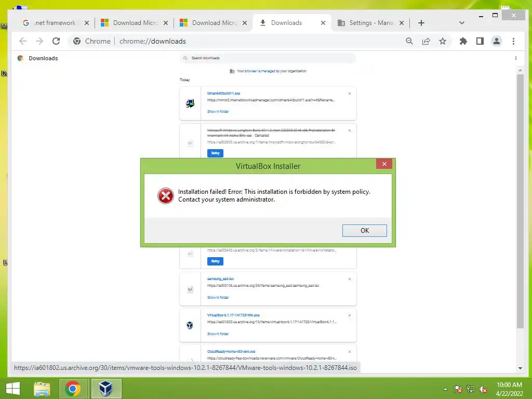Show samsung_ssd.iso in folder
The height and width of the screenshot is (399, 532).
(x=218, y=298)
